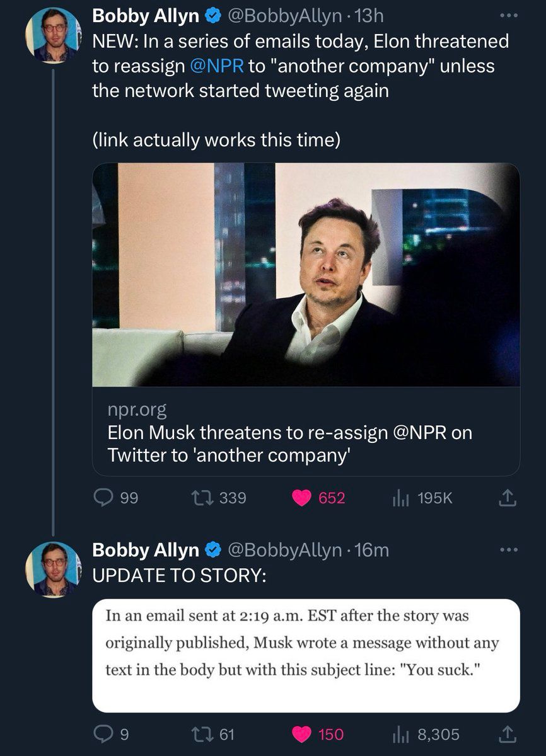Open more options menu on update tweet

508,549
